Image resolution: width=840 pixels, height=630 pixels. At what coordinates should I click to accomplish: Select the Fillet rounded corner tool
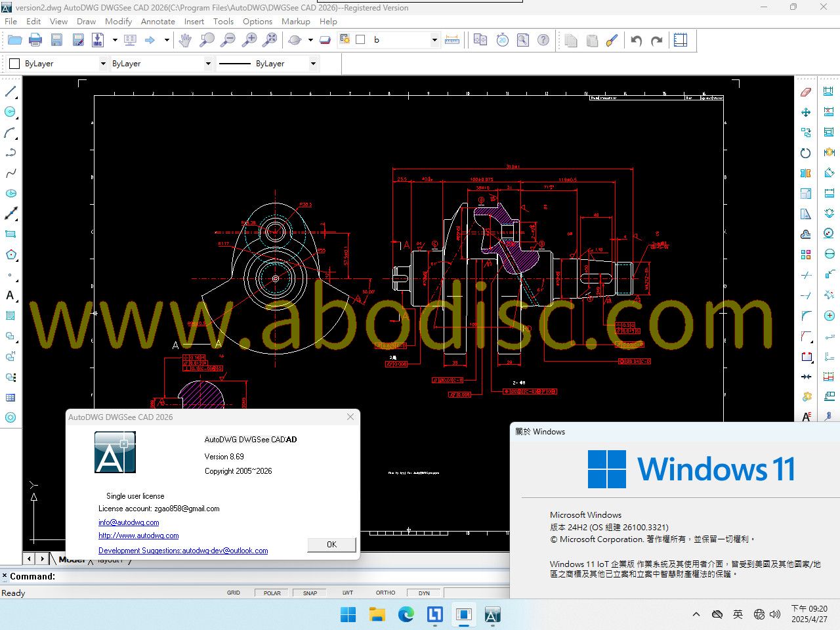point(806,316)
